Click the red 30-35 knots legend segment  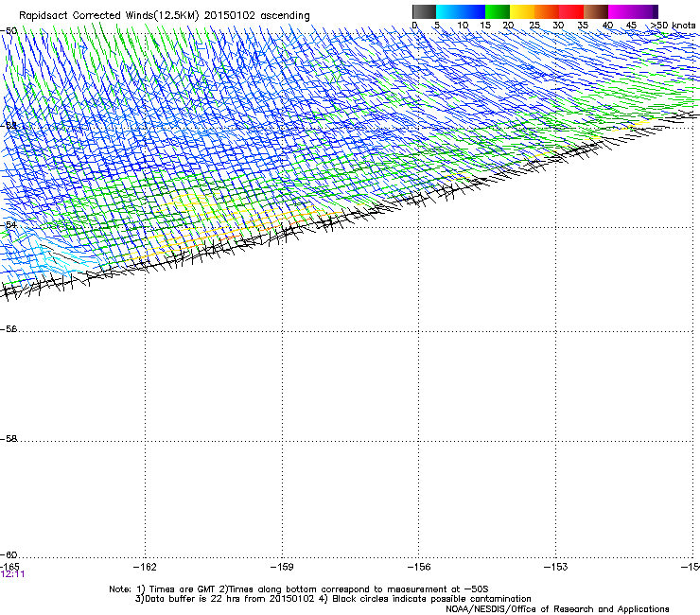click(x=571, y=11)
